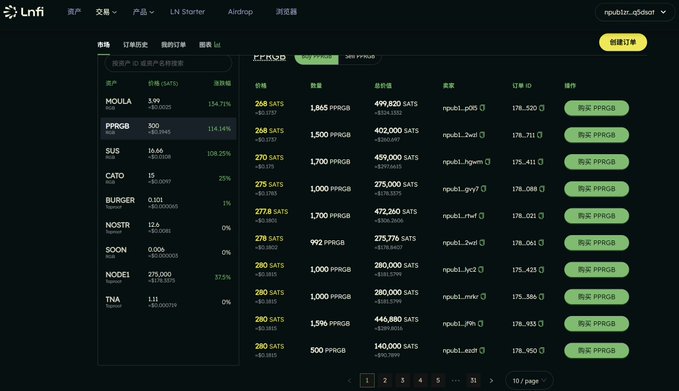Copy seller address in order 178...061 row
679x391 pixels.
(x=482, y=242)
